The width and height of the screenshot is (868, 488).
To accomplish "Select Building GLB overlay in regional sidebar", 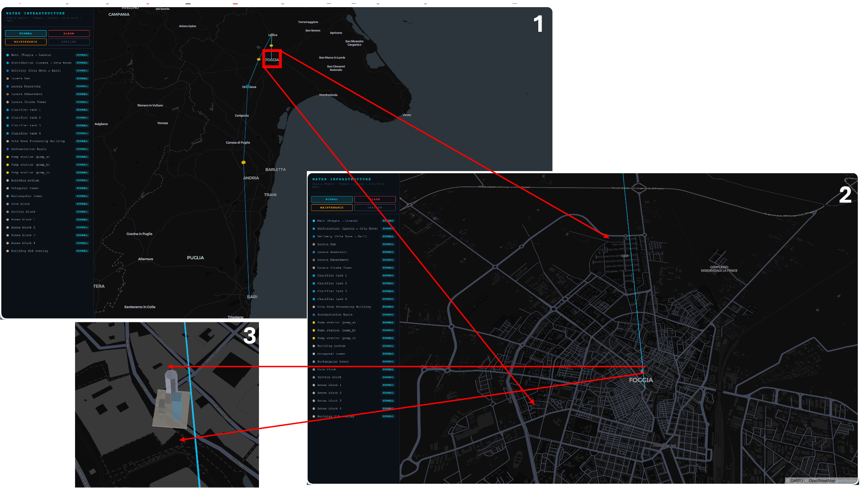I will click(47, 251).
